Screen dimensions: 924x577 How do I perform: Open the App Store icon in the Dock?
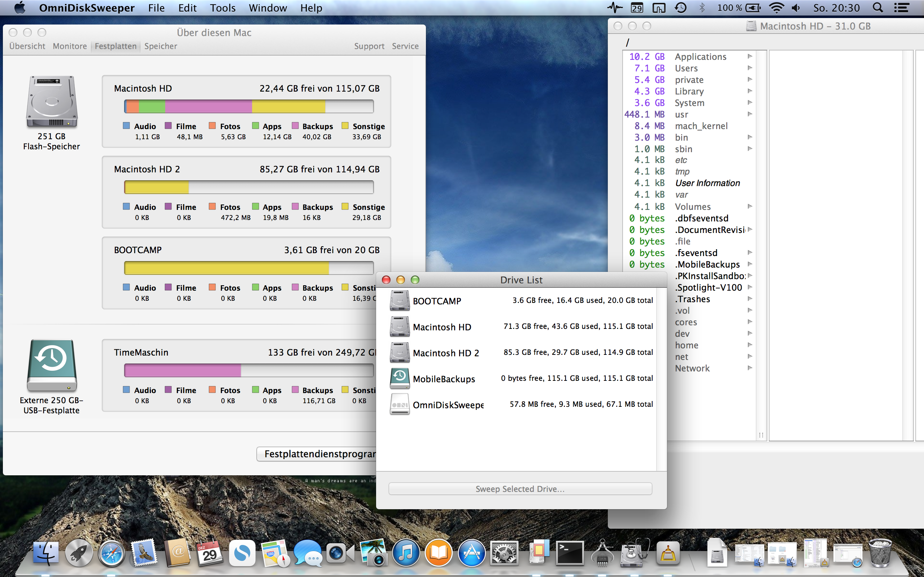(x=471, y=553)
